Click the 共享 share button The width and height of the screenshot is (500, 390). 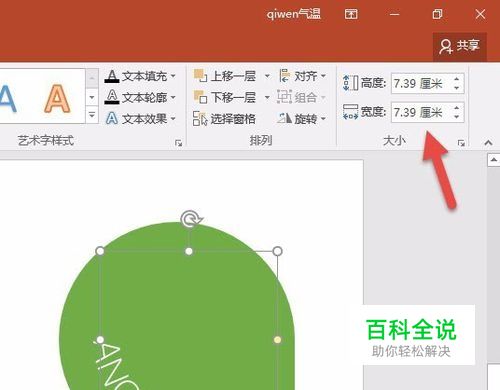pyautogui.click(x=460, y=46)
